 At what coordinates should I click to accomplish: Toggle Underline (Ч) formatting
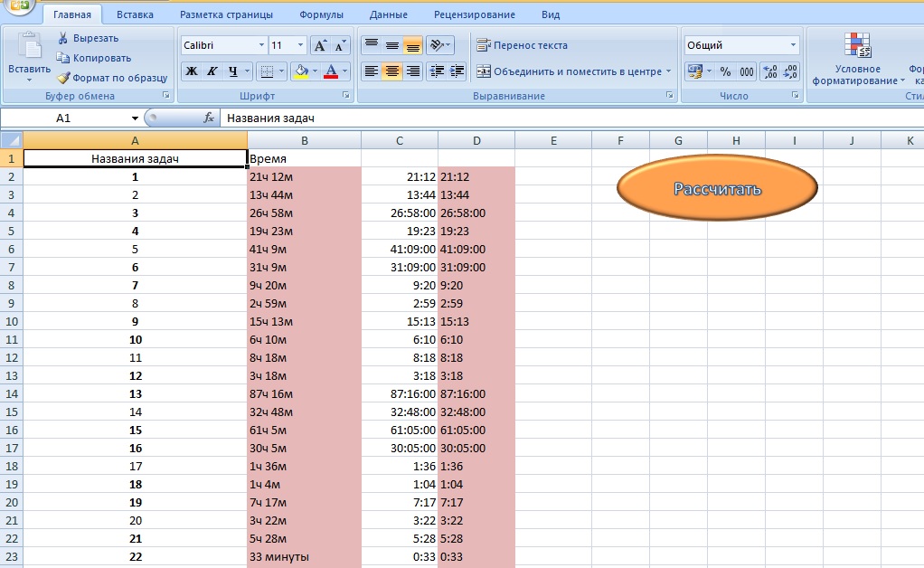coord(233,71)
